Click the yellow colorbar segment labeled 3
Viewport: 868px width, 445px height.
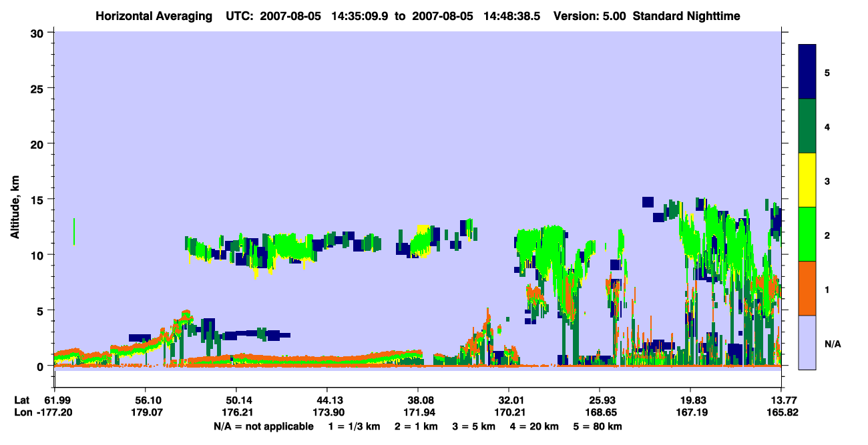point(807,180)
